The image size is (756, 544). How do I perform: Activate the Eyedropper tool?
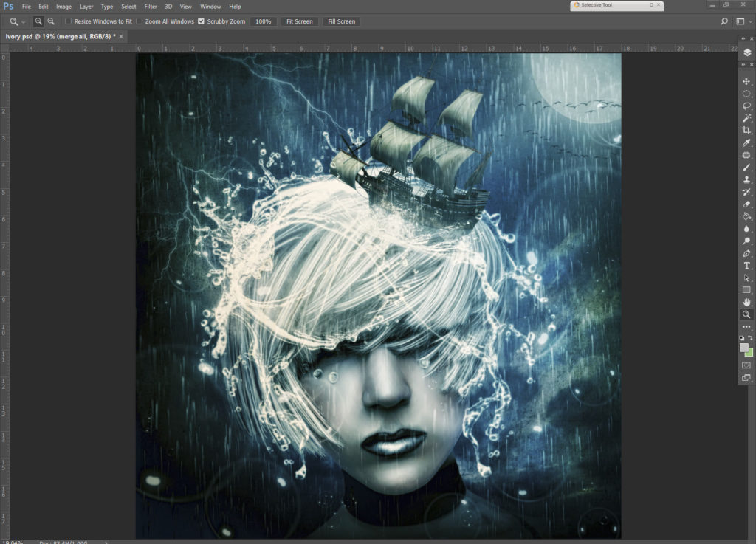click(746, 142)
